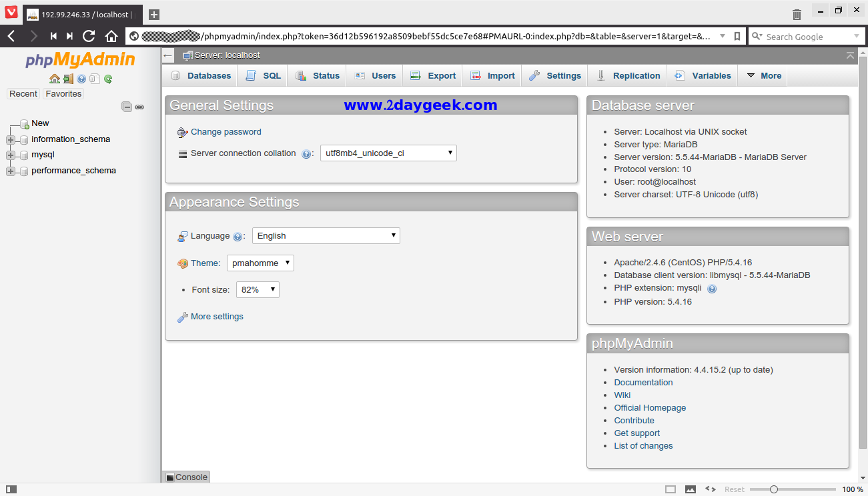868x496 pixels.
Task: Click the page zoom slider handle
Action: [x=774, y=489]
